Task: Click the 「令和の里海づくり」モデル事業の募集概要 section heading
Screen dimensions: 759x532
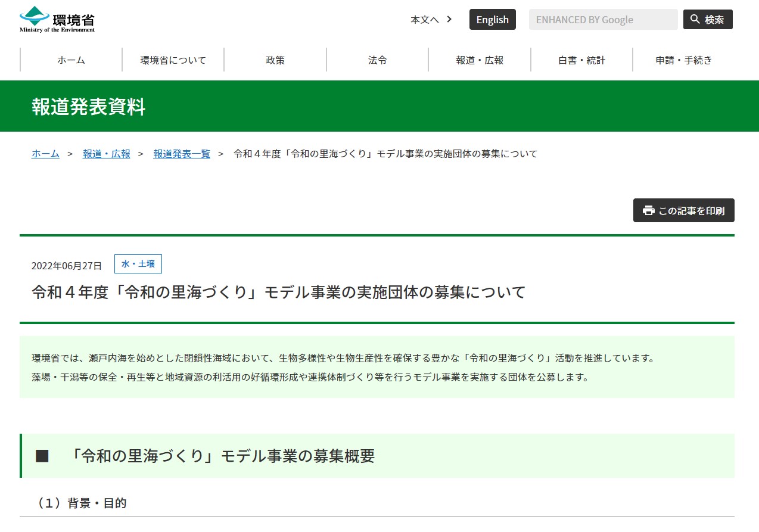Action: (222, 456)
